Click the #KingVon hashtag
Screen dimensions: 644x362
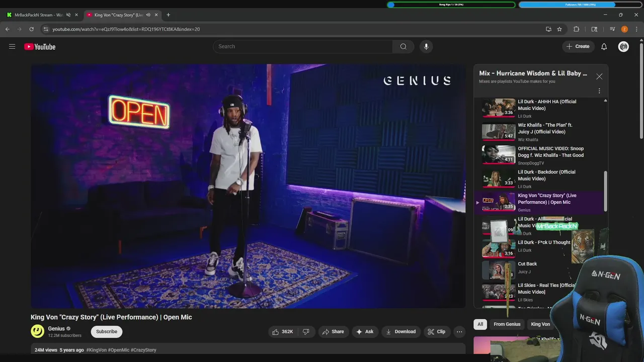[x=97, y=350]
